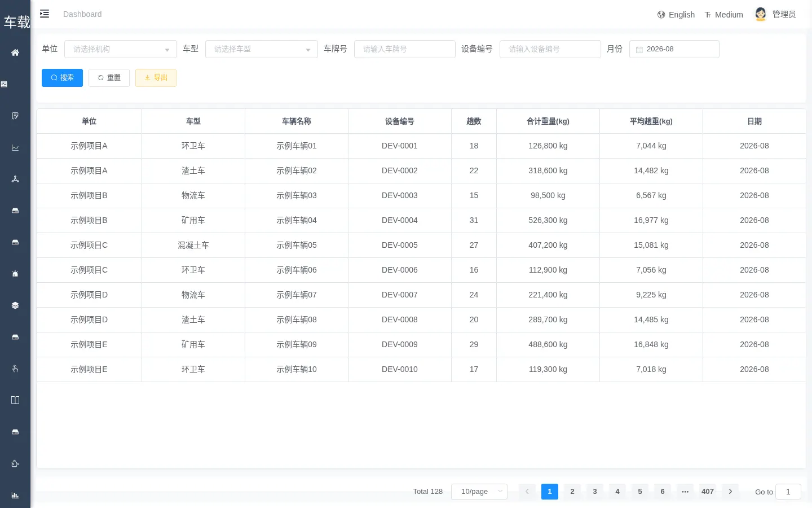Open the puzzle piece sidebar icon
The image size is (812, 508).
(15, 463)
